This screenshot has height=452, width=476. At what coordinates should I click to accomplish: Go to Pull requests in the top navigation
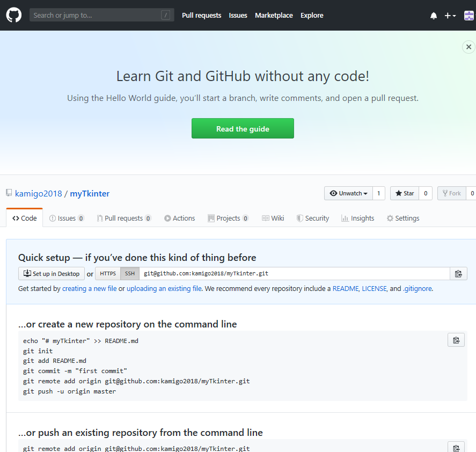tap(202, 16)
